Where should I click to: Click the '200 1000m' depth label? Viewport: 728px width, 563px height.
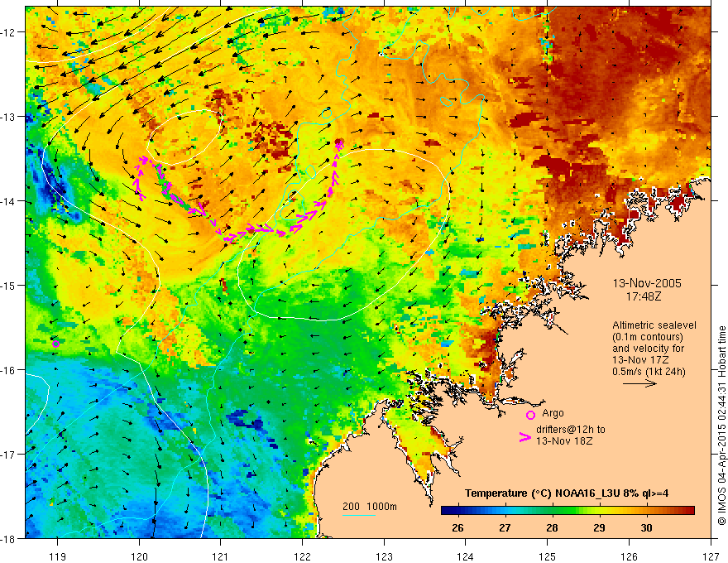click(x=370, y=507)
